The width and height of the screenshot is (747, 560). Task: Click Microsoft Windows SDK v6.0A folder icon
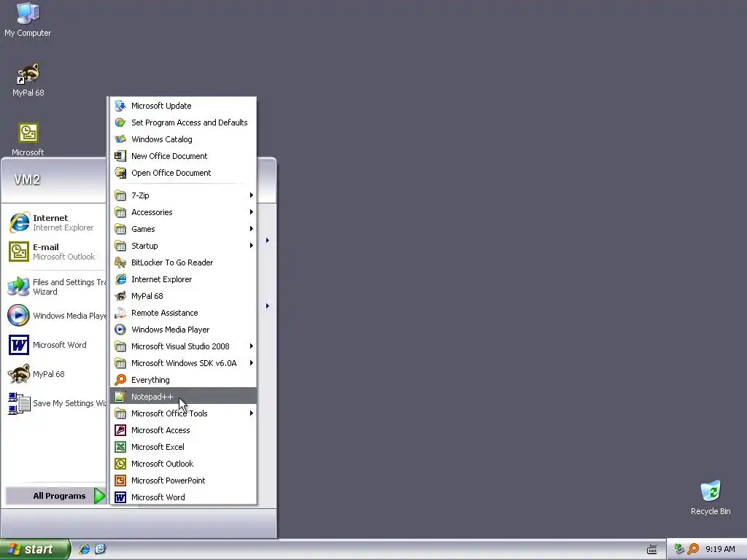120,363
